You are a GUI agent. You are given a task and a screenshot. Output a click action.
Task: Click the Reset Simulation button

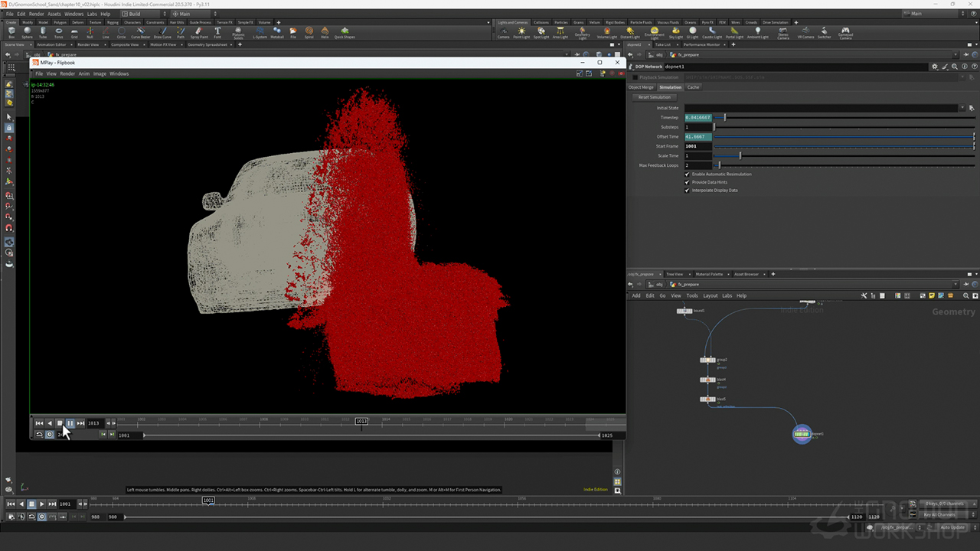pyautogui.click(x=655, y=97)
